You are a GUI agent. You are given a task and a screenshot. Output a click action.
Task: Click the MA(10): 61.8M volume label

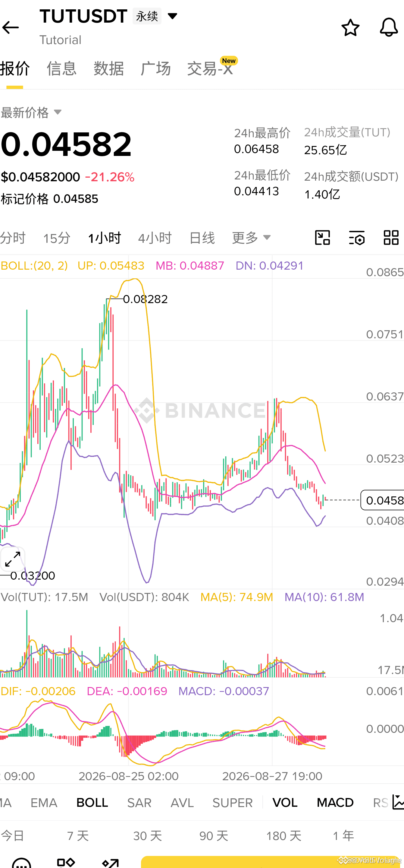[x=324, y=597]
